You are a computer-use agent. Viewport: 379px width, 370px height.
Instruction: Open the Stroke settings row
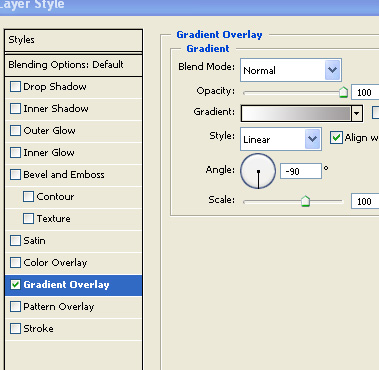point(74,329)
